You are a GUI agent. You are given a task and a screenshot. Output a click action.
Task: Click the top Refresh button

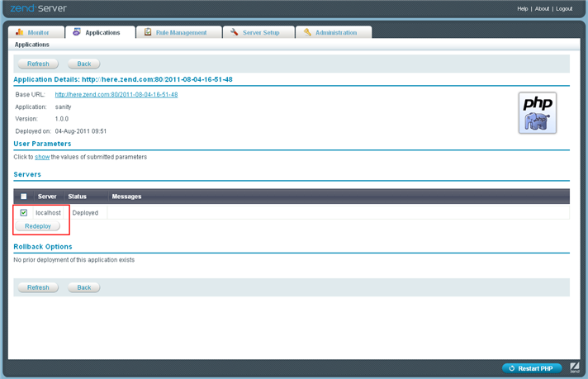(38, 64)
